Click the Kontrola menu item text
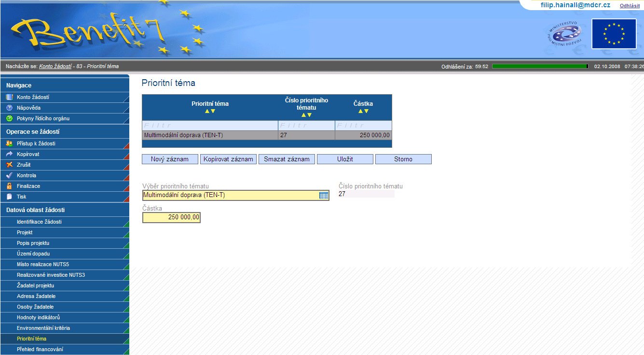 click(27, 175)
